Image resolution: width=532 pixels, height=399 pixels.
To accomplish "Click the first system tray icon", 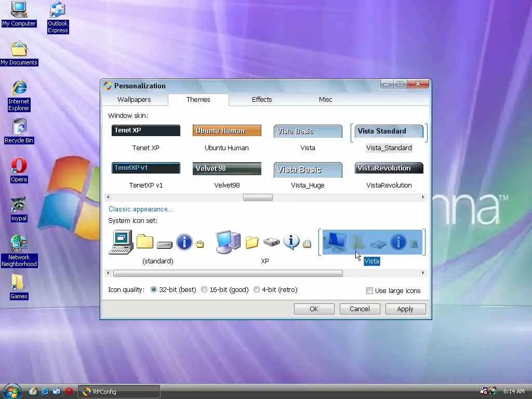I will 483,391.
